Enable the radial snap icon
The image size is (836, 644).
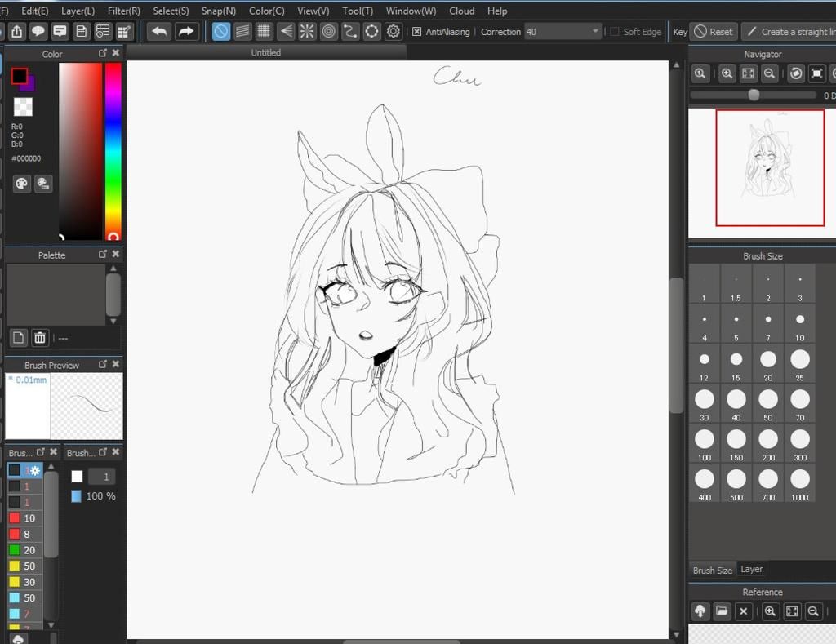coord(307,32)
